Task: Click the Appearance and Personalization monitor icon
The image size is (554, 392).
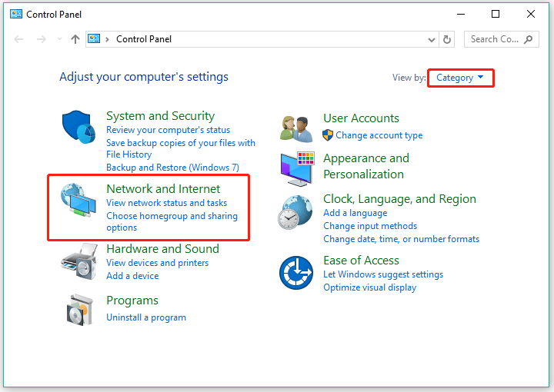Action: 297,169
